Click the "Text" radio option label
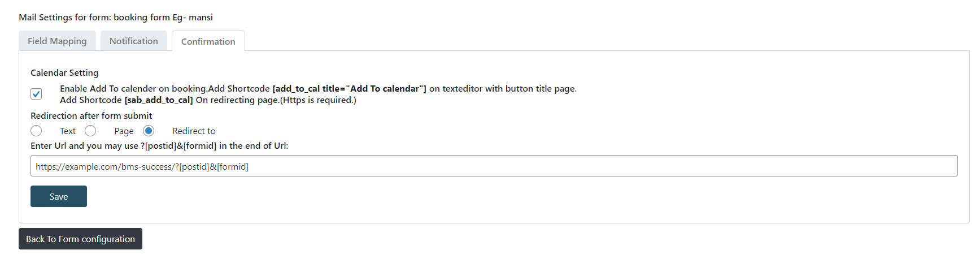This screenshot has width=980, height=267. coord(68,131)
